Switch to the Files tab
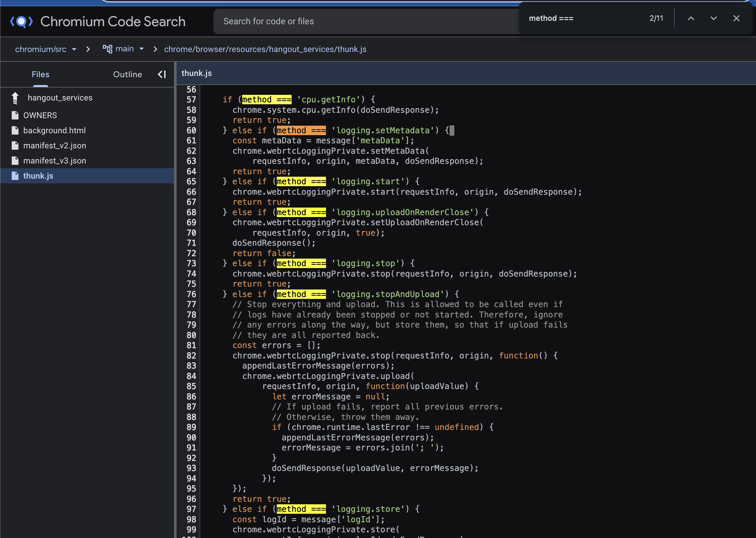The height and width of the screenshot is (538, 756). click(x=40, y=74)
